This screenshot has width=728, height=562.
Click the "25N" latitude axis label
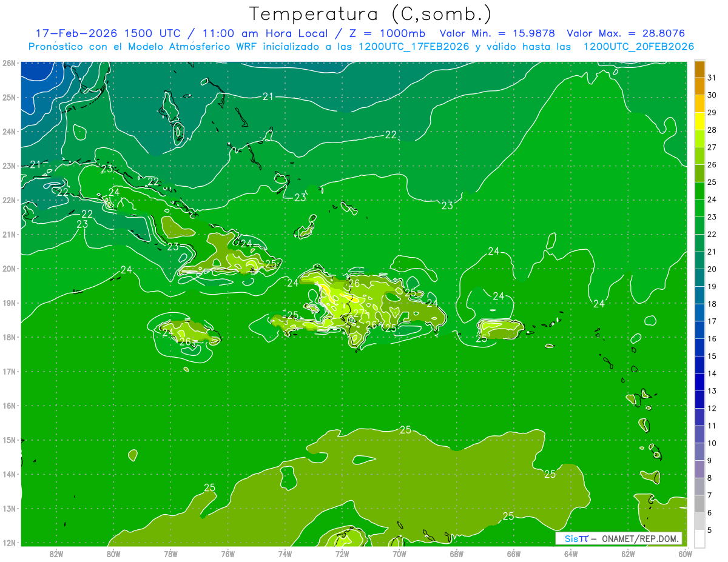coord(8,97)
